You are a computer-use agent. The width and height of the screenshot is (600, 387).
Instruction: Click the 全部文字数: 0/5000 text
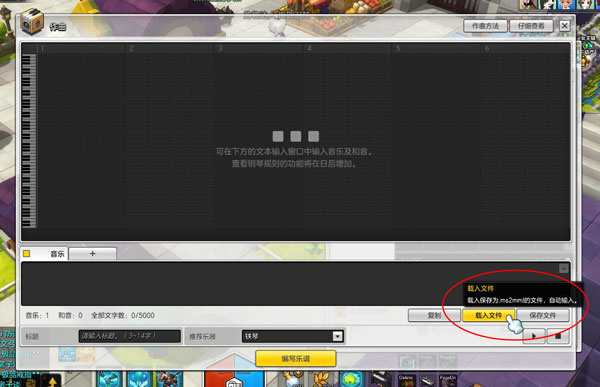pyautogui.click(x=123, y=315)
